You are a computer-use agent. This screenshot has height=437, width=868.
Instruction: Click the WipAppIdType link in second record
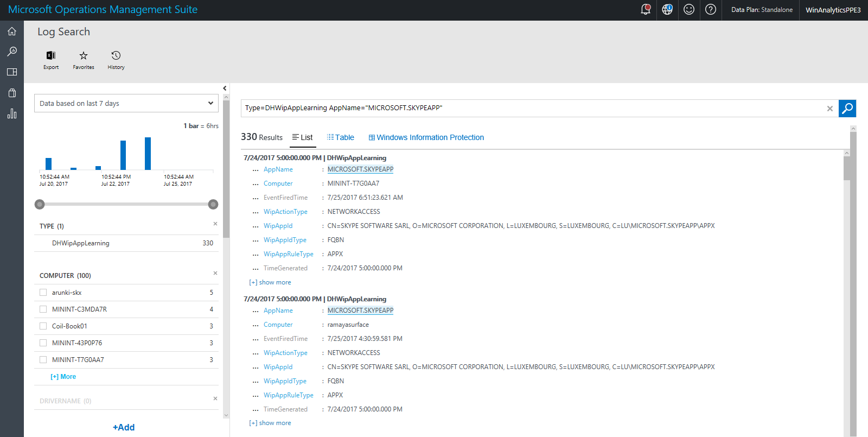pos(285,381)
